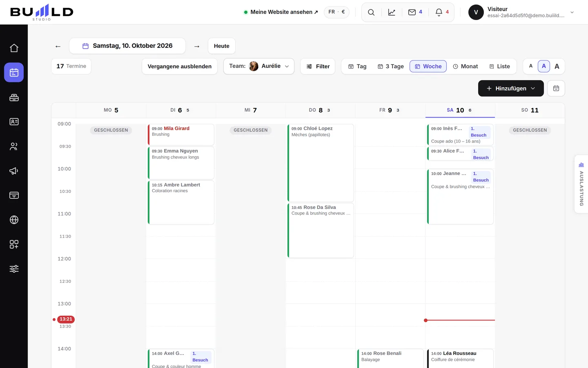Viewport: 588px width, 368px height.
Task: Open Chloé Lopez Mèches appointment
Action: [x=321, y=163]
